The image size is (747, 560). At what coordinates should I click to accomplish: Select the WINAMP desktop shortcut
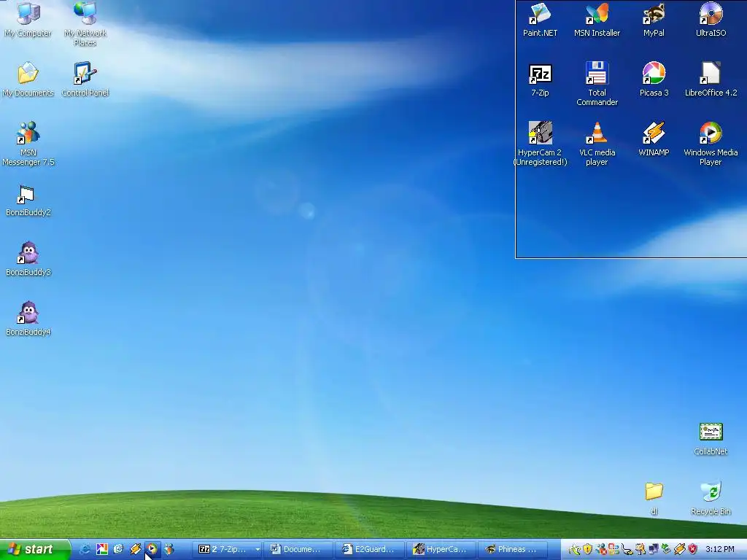click(x=654, y=139)
